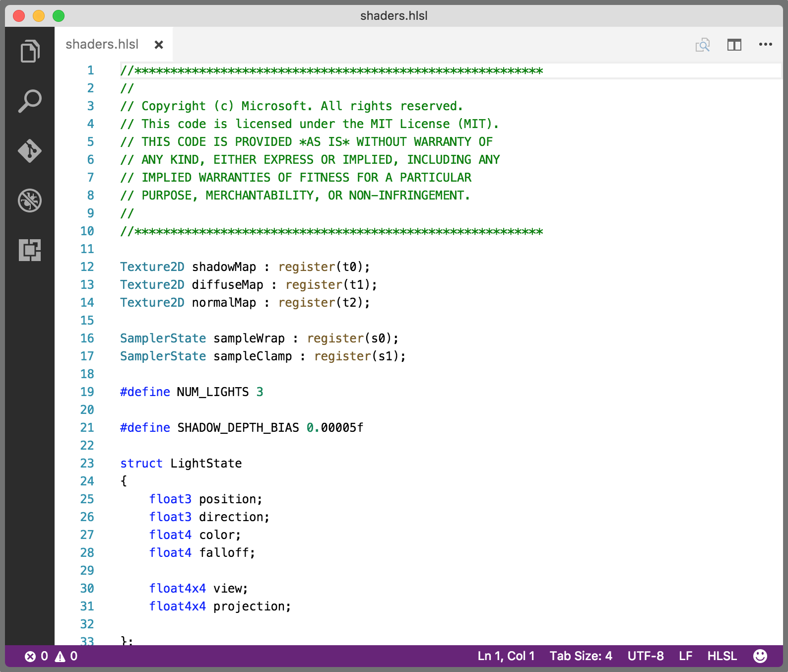788x672 pixels.
Task: Click on 'view;' member
Action: [231, 589]
